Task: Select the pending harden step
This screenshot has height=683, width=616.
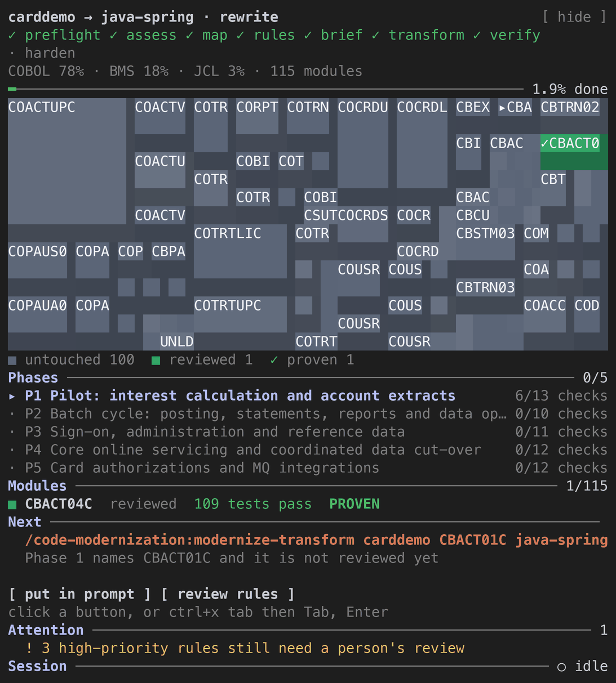Action: (42, 53)
